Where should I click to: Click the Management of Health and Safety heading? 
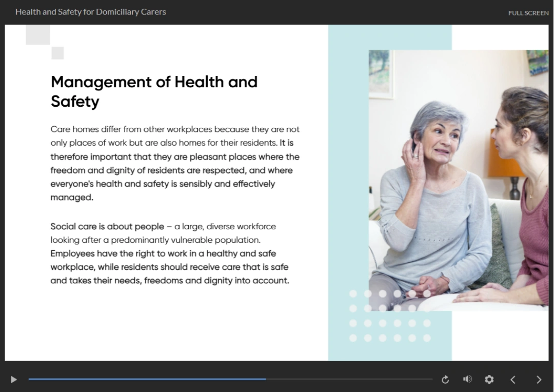(154, 91)
